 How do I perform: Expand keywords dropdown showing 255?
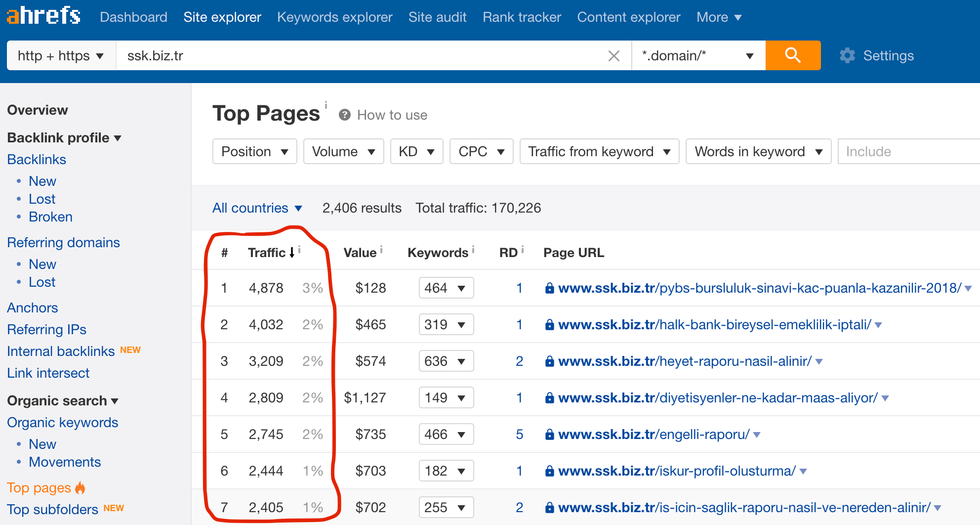pos(446,507)
